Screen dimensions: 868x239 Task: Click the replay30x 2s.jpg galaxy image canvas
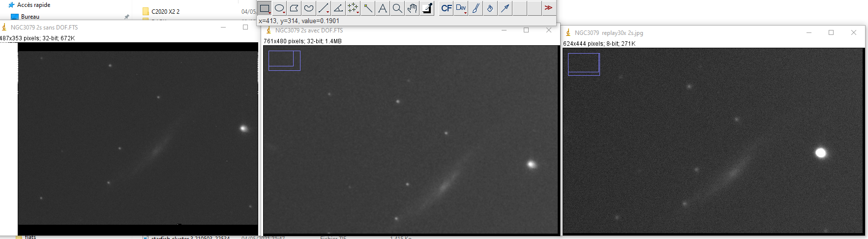pos(713,141)
